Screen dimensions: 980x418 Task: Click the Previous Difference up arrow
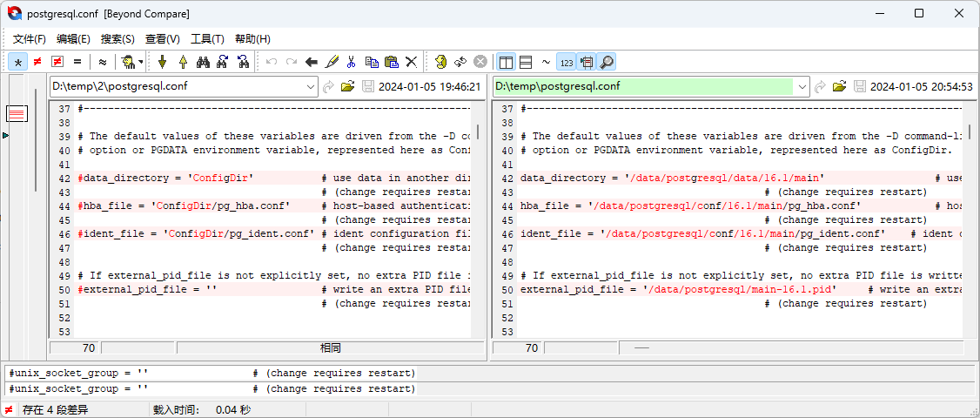click(183, 62)
